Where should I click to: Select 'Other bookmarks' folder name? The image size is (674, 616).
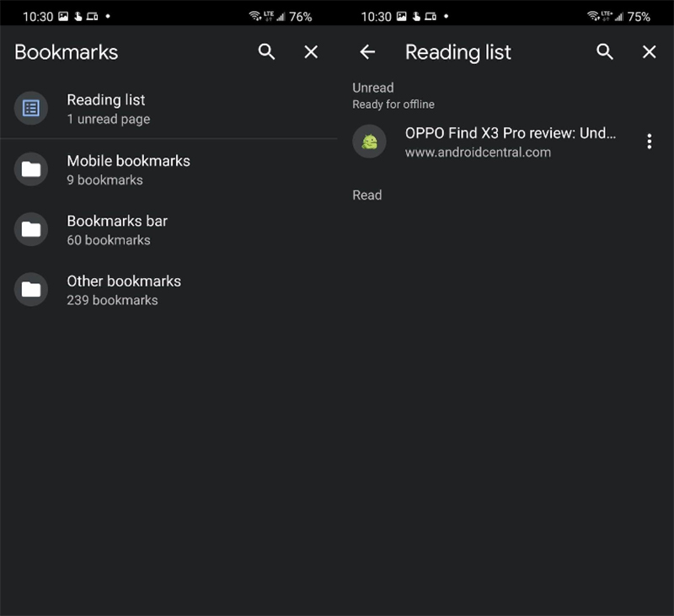124,281
